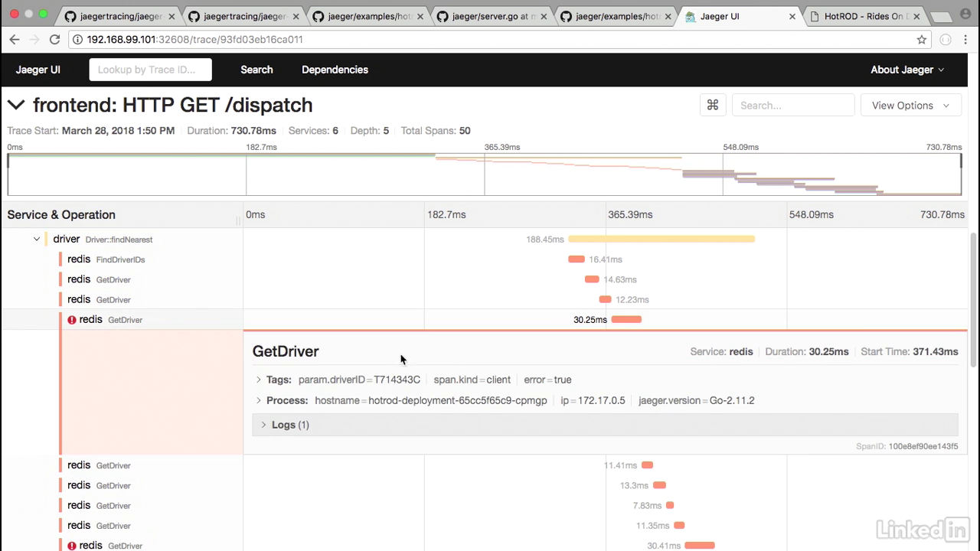Screen dimensions: 980x551
Task: Click the browser forward arrow
Action: point(34,39)
